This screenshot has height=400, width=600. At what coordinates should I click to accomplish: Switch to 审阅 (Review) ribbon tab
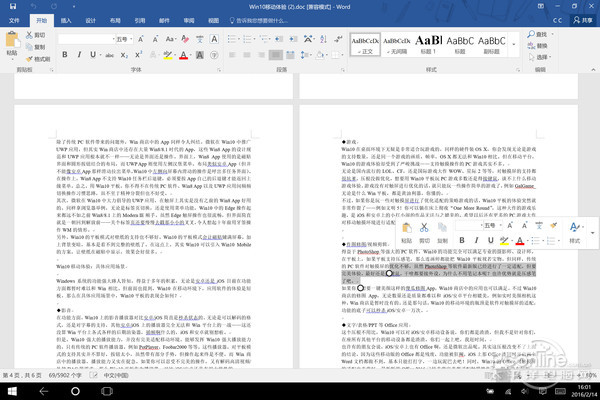click(189, 20)
